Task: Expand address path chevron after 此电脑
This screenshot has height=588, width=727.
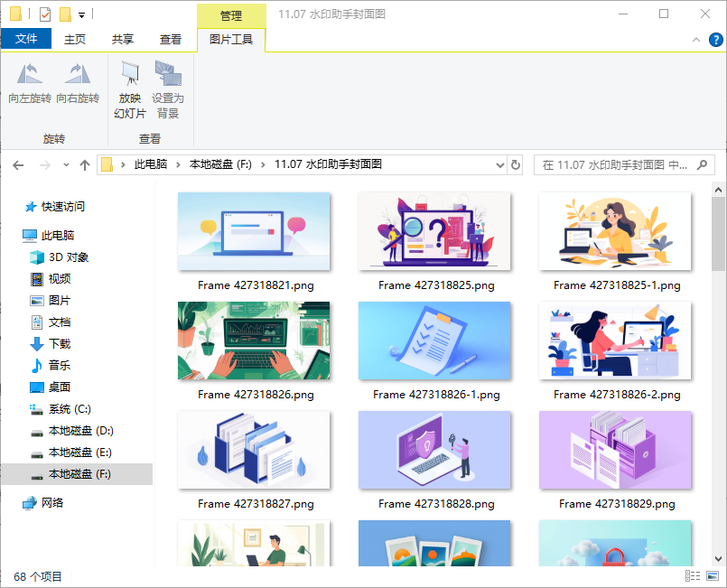Action: (x=178, y=164)
